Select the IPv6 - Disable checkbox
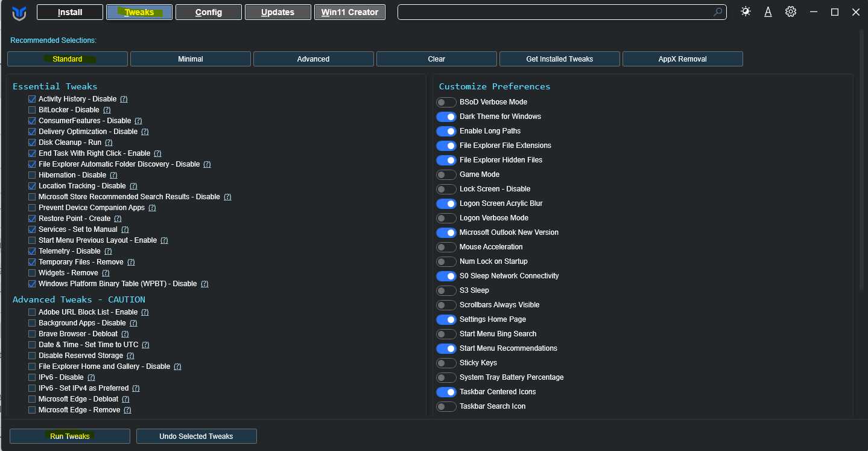 point(32,377)
